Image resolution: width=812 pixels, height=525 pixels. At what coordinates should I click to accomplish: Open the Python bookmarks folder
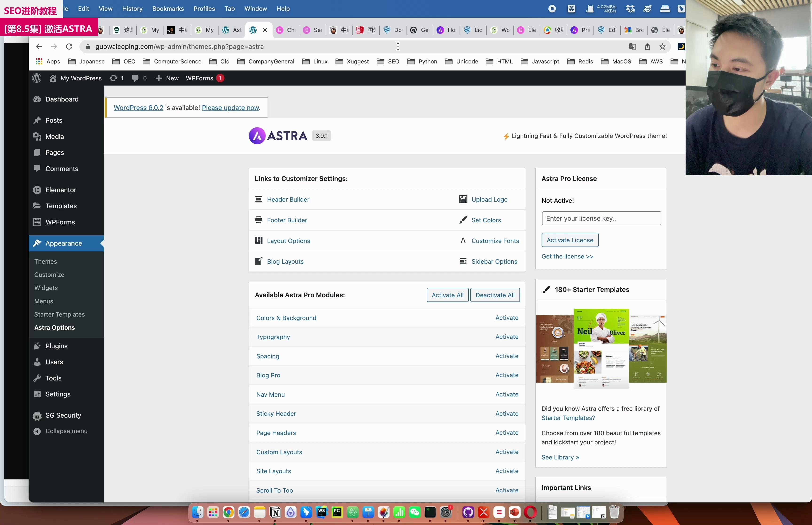[x=422, y=61]
